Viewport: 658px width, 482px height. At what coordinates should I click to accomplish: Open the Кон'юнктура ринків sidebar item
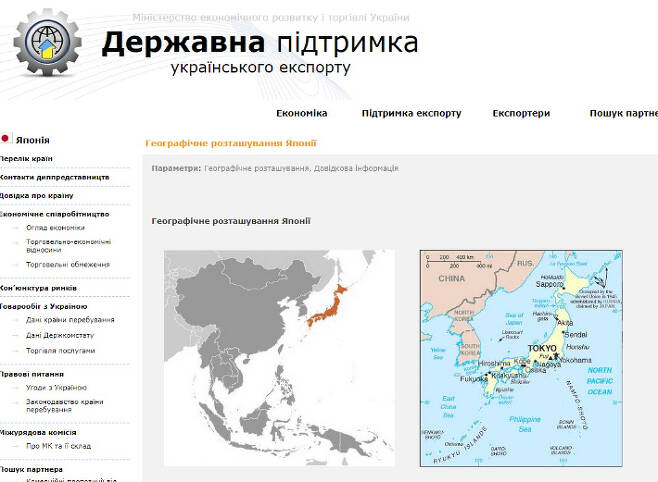point(38,288)
